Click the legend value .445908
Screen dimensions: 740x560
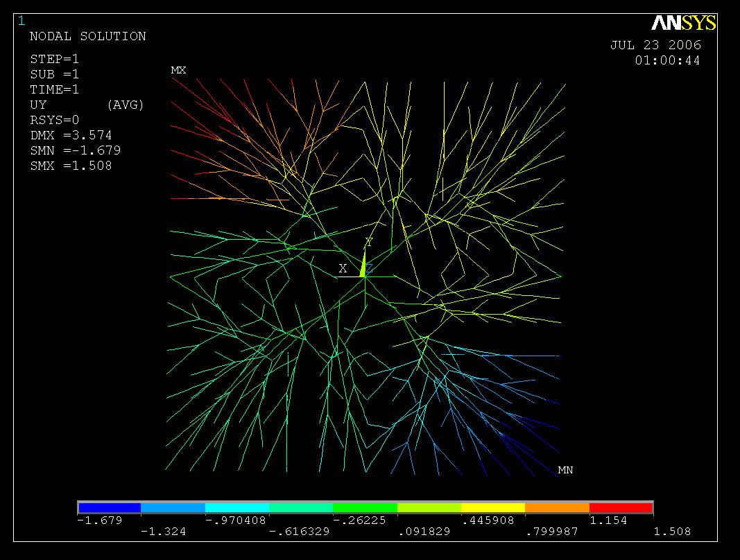488,520
